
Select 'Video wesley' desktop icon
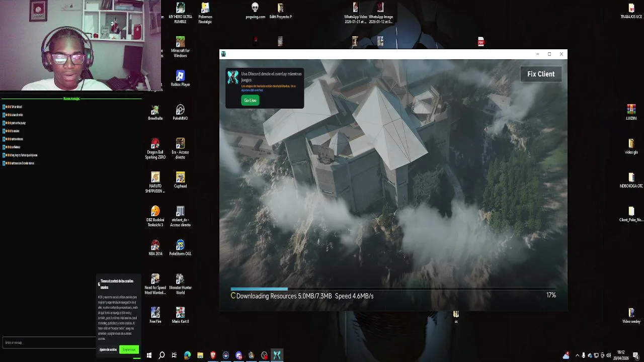[x=631, y=315]
